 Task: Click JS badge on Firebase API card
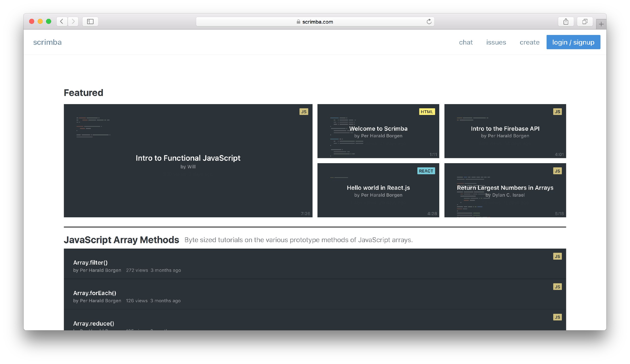pyautogui.click(x=557, y=111)
